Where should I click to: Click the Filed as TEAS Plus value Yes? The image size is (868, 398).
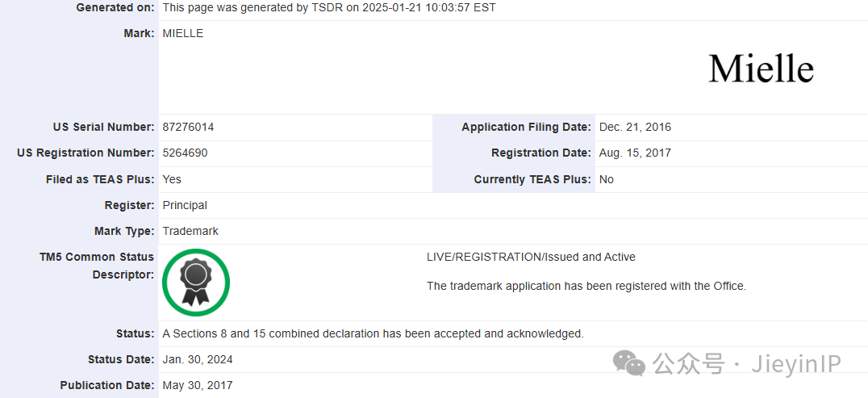coord(172,179)
